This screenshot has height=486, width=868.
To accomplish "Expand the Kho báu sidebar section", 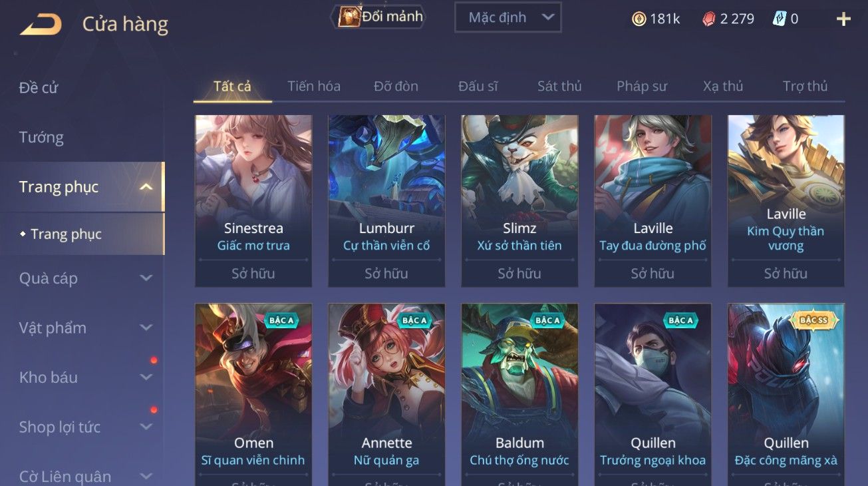I will click(146, 377).
